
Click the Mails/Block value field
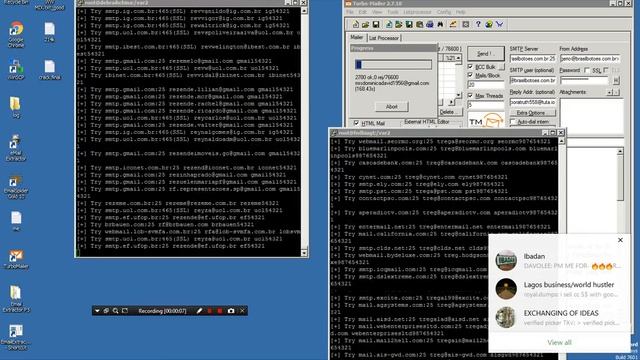[485, 85]
